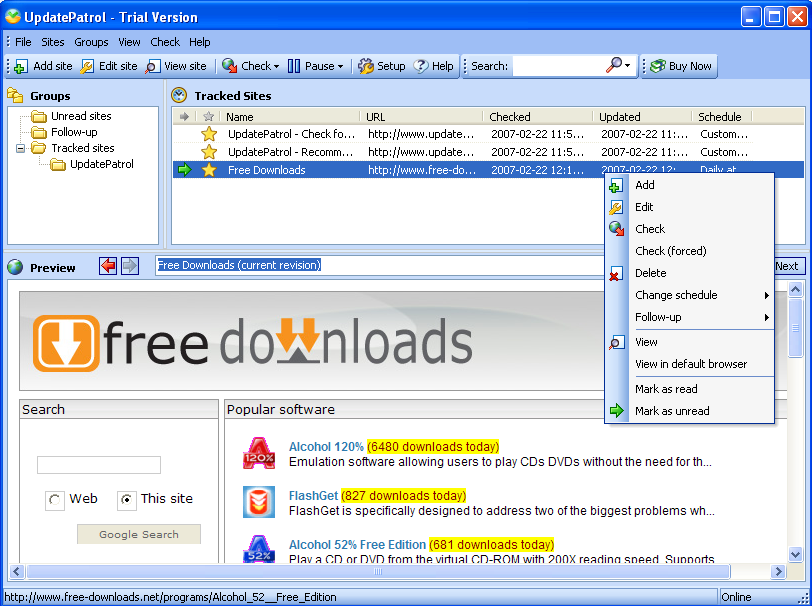The image size is (812, 606).
Task: Choose Mark as read
Action: click(x=690, y=389)
